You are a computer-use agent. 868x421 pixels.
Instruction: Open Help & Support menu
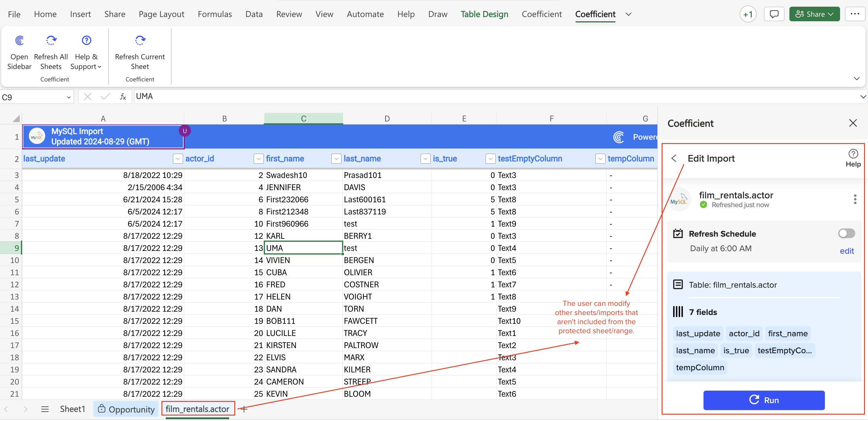pyautogui.click(x=86, y=52)
